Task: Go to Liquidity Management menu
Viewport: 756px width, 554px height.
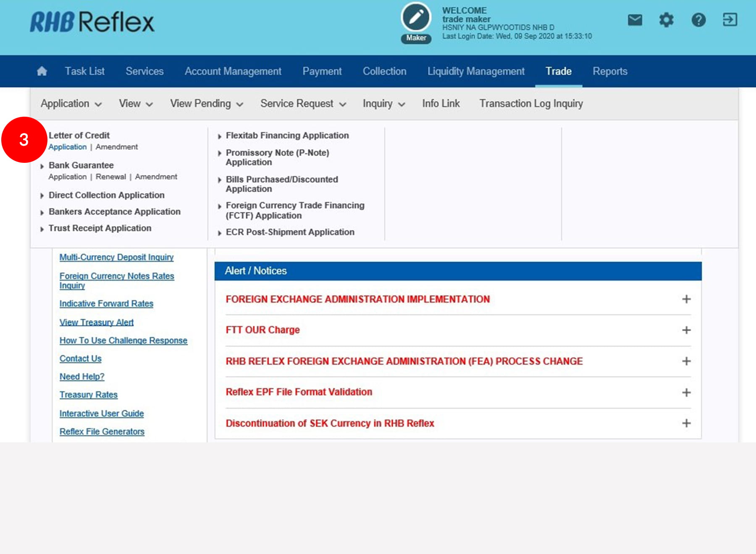Action: pos(476,71)
